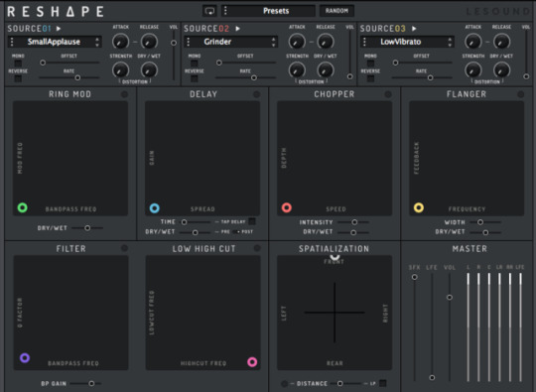Click SmallApplause up/down stepper arrows

coord(97,42)
